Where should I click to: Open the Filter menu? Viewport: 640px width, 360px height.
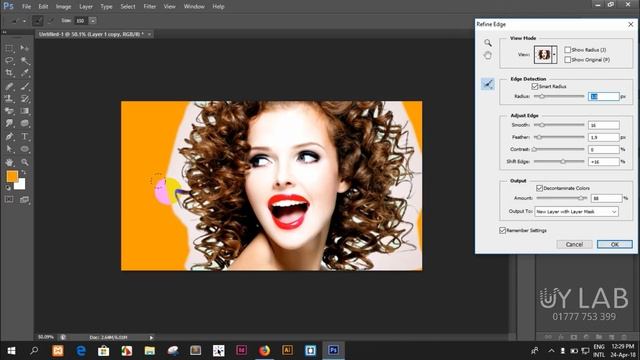[x=150, y=7]
